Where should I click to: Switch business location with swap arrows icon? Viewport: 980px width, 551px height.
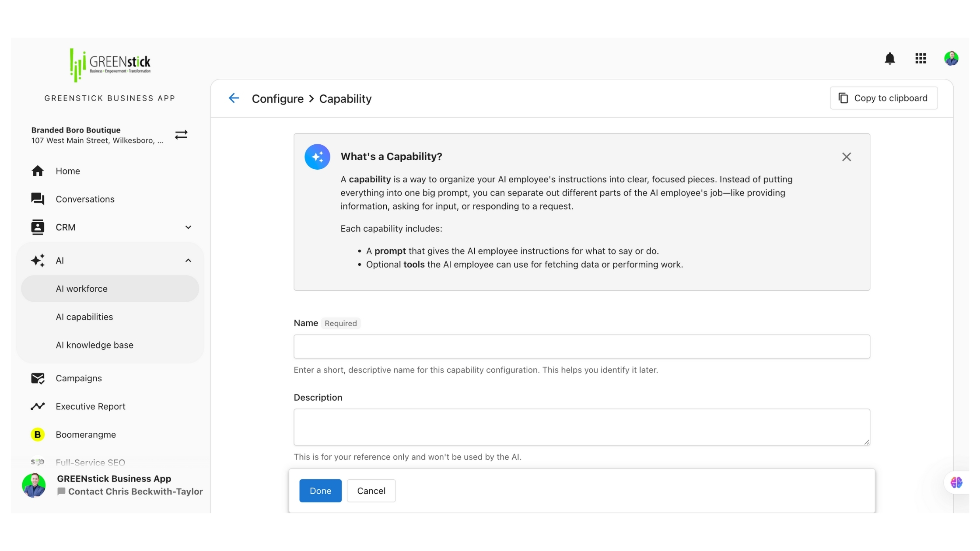click(181, 135)
